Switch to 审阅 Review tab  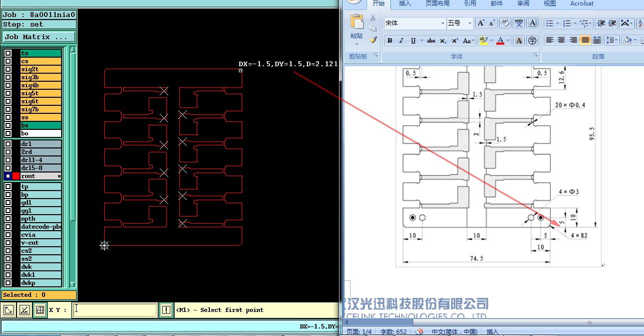point(523,4)
